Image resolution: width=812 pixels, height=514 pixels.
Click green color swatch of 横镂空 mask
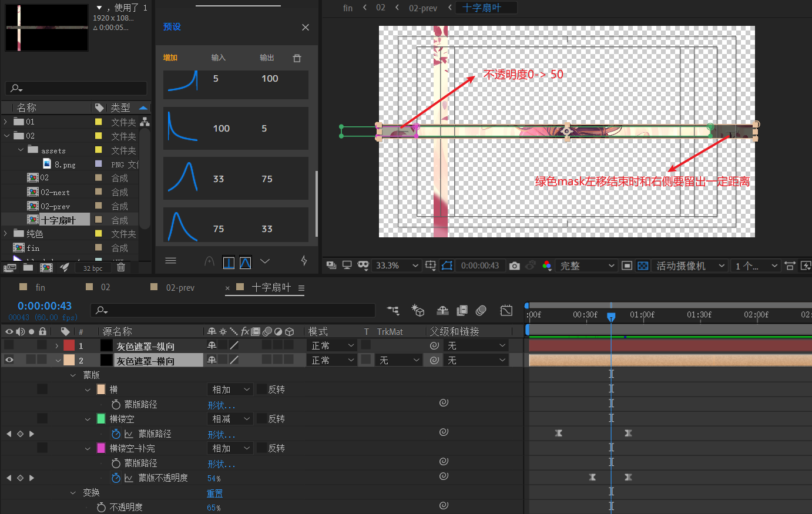[100, 418]
